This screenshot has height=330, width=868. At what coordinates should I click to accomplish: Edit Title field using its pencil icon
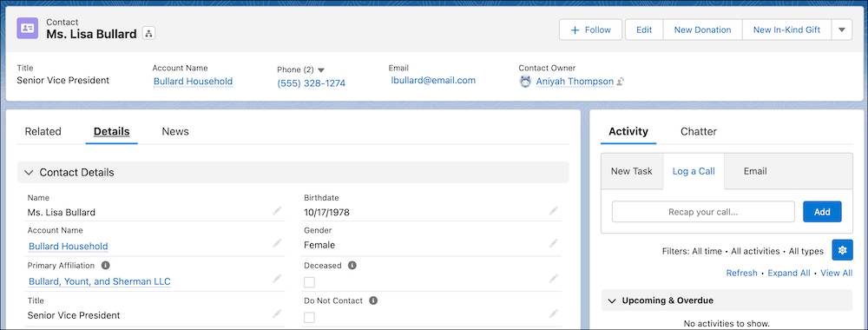[x=277, y=314]
